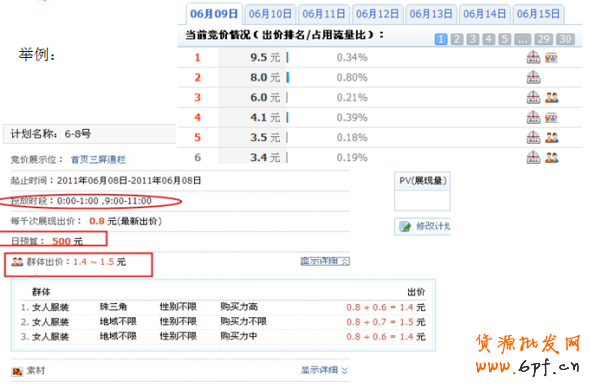The width and height of the screenshot is (590, 388).
Task: Jump to pagination page 4
Action: tap(489, 39)
